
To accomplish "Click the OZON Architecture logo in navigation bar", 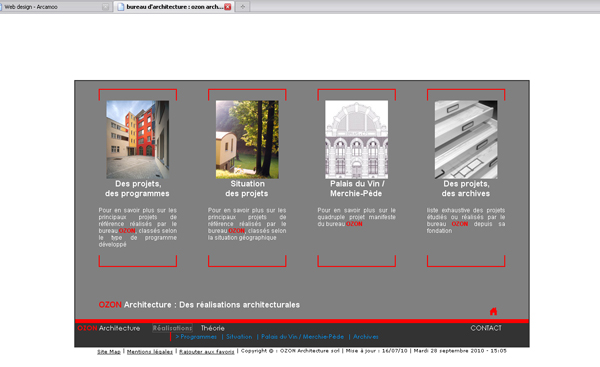I will (109, 328).
